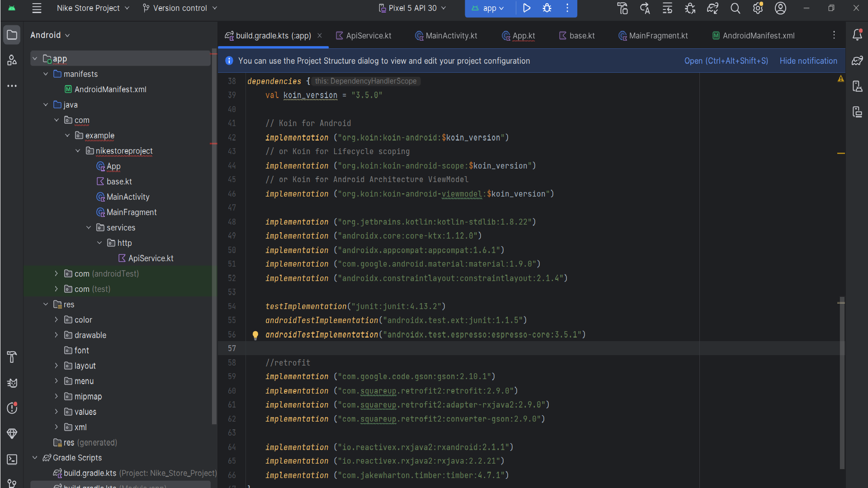Click Hide notification link

click(808, 61)
